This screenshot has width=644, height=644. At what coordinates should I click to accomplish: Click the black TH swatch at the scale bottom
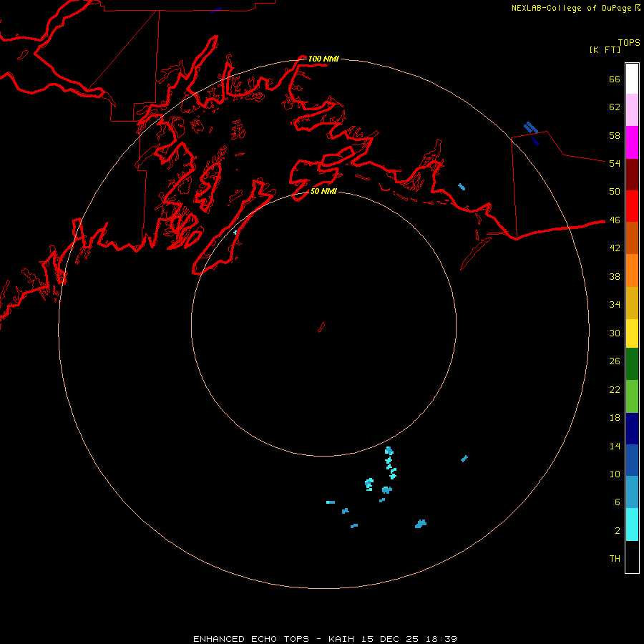[632, 557]
